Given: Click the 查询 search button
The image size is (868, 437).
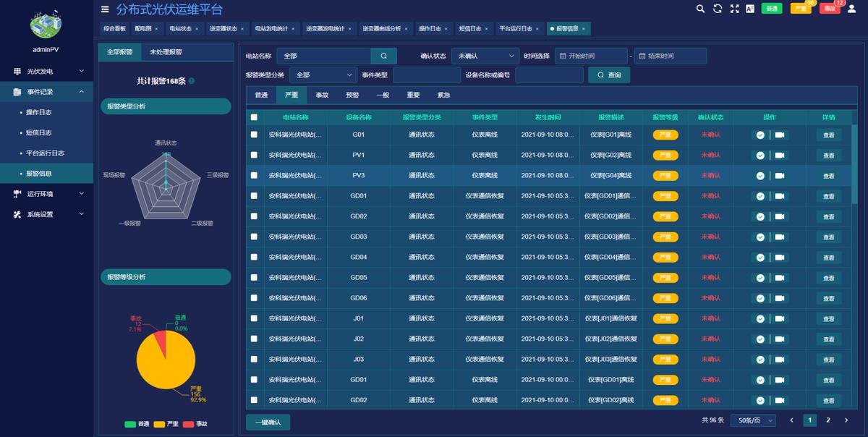Looking at the screenshot, I should tap(609, 74).
